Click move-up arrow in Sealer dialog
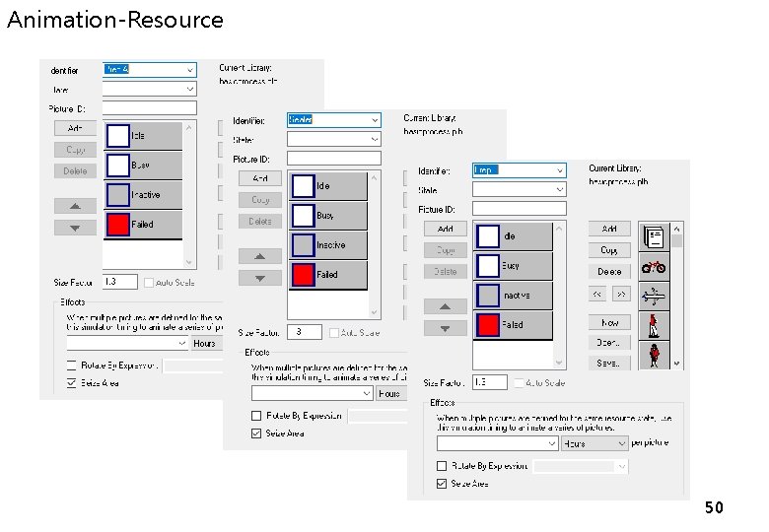This screenshot has width=769, height=532. click(260, 256)
